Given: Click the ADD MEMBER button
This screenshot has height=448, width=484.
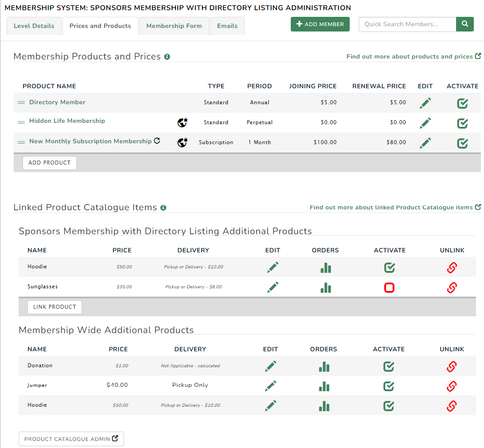Looking at the screenshot, I should point(320,24).
